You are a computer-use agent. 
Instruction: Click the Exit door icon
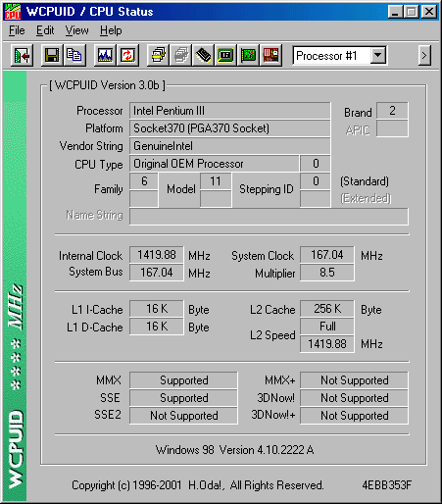point(22,55)
